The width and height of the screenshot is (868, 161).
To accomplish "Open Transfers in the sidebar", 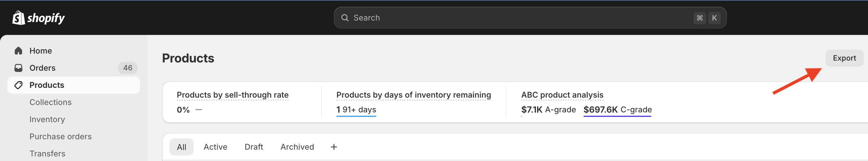I will pos(48,154).
